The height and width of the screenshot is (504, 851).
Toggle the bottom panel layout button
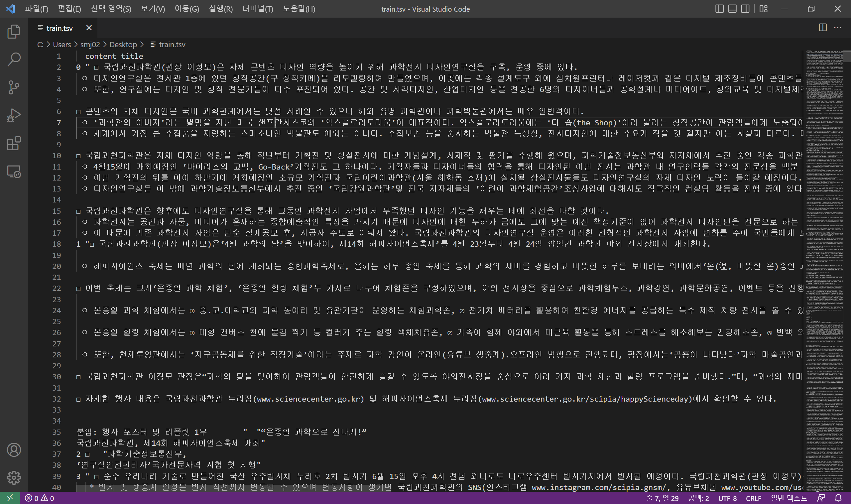[x=732, y=9]
